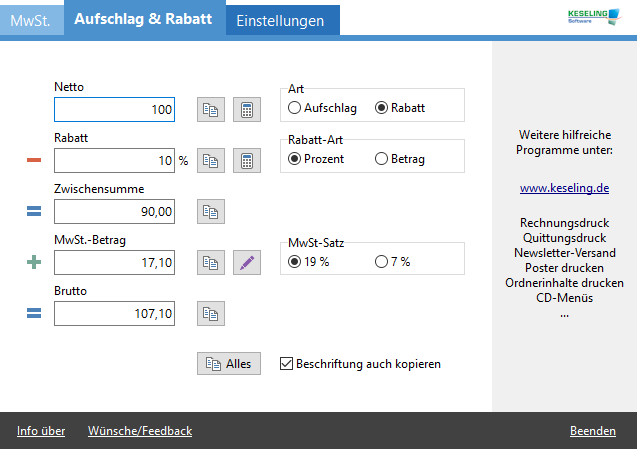
Task: Switch to the MwSt. tab
Action: pyautogui.click(x=30, y=20)
